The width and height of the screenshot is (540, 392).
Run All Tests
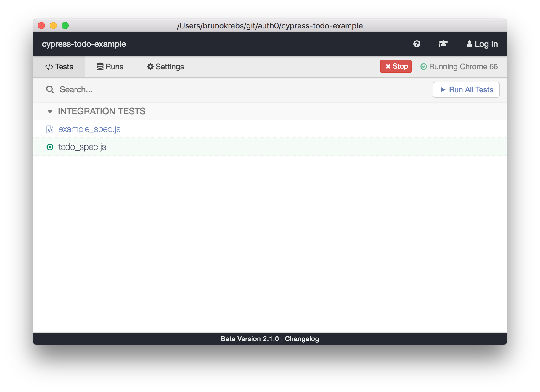tap(466, 89)
